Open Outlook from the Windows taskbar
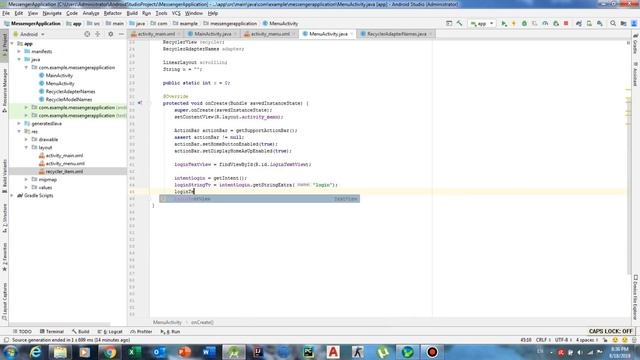The height and width of the screenshot is (360, 640). point(159,352)
